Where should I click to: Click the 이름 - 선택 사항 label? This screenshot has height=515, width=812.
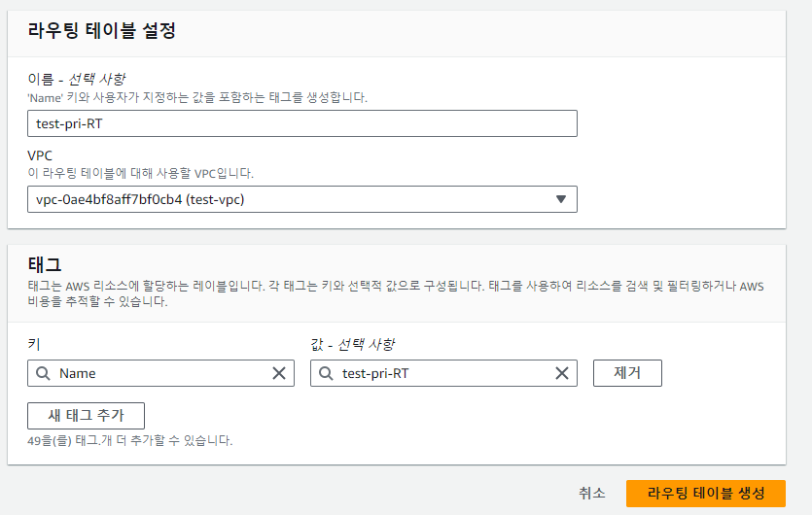point(77,79)
